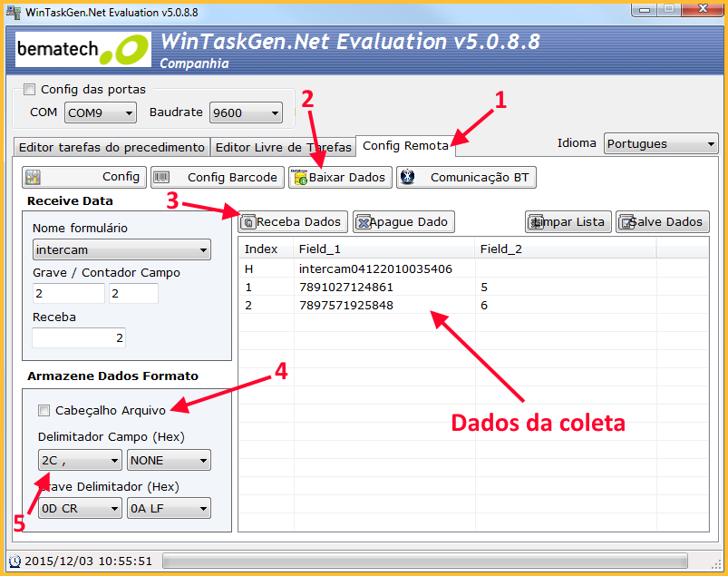
Task: Click the bematech logo
Action: [x=83, y=49]
